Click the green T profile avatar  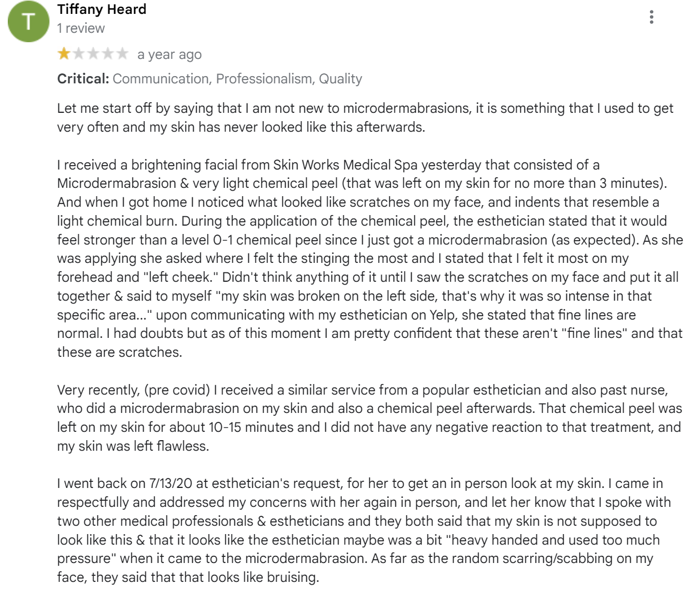(28, 22)
